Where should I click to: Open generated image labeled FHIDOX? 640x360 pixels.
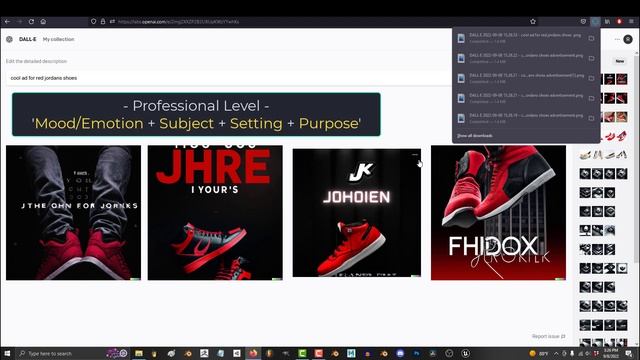pos(498,213)
